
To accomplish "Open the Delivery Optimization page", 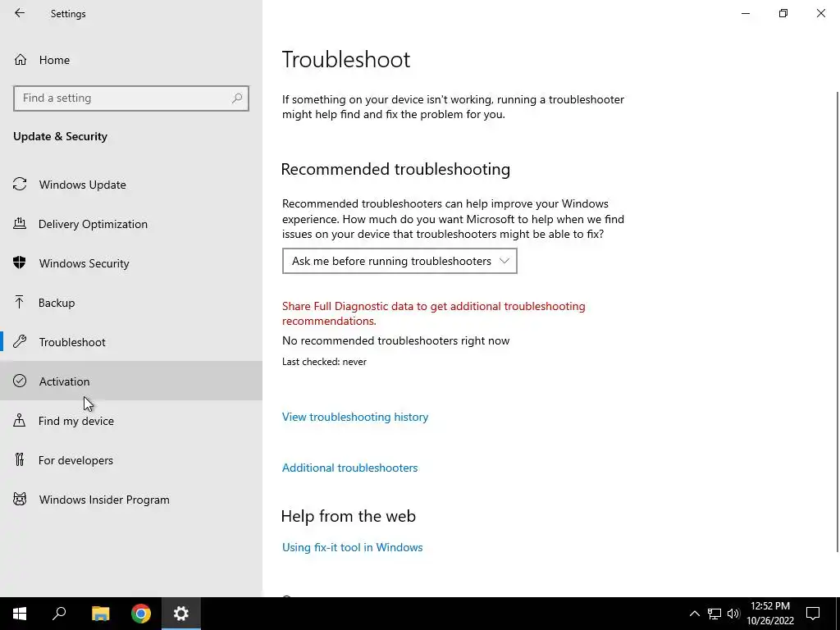I will click(x=131, y=224).
